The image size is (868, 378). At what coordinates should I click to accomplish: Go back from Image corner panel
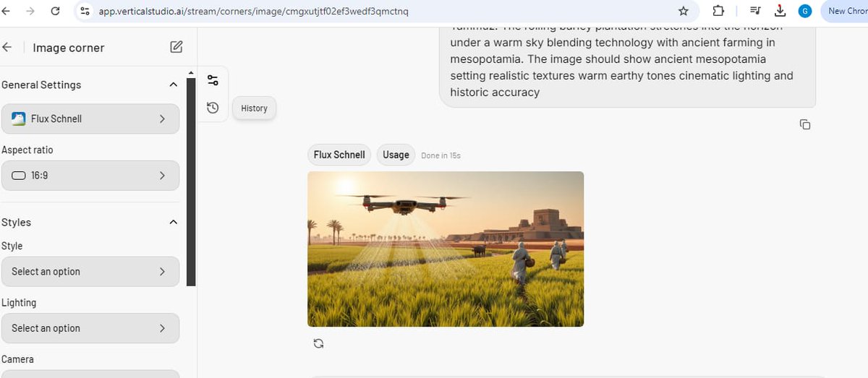7,47
